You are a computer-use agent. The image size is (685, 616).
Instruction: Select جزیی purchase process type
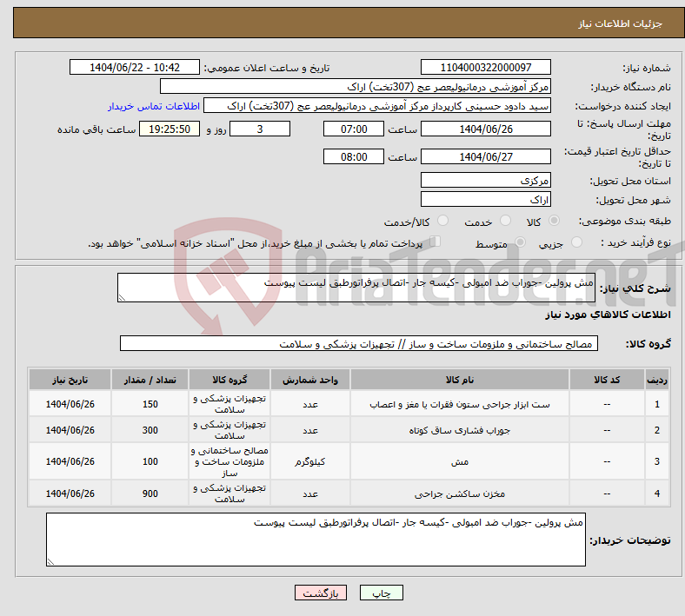(x=580, y=243)
